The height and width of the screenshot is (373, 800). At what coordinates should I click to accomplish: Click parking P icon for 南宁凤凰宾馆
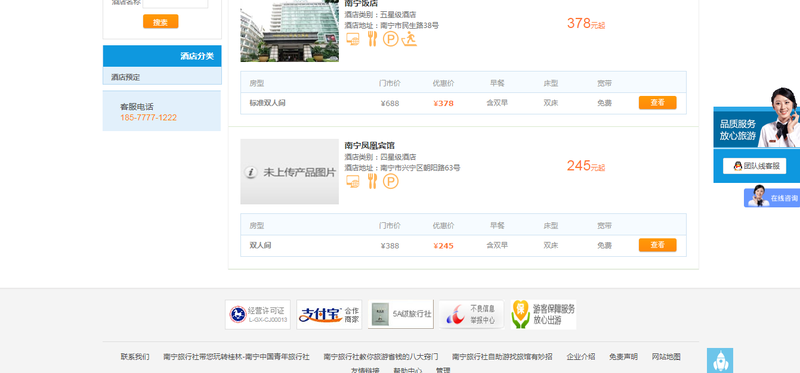391,182
